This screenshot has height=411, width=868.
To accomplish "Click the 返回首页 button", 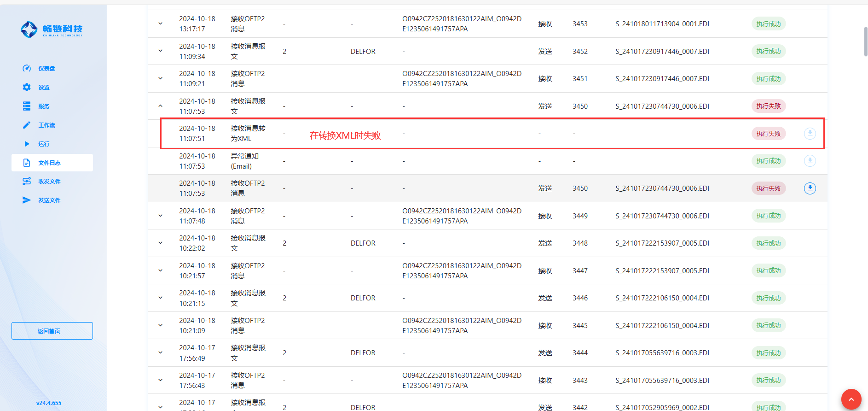I will [52, 331].
